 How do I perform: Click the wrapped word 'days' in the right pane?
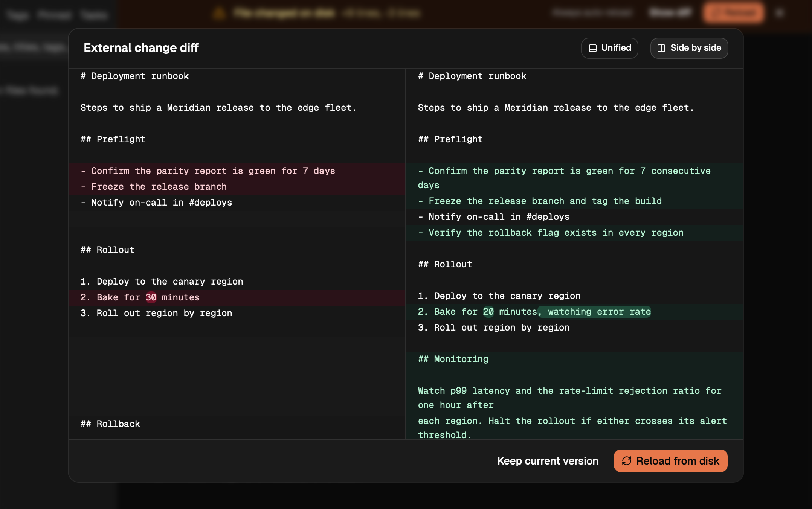(429, 185)
